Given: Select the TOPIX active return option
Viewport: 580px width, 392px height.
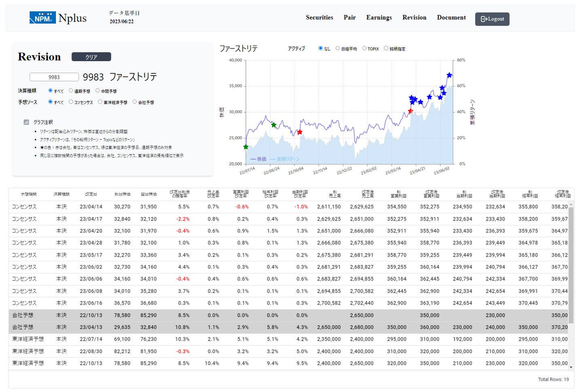Looking at the screenshot, I should click(364, 49).
